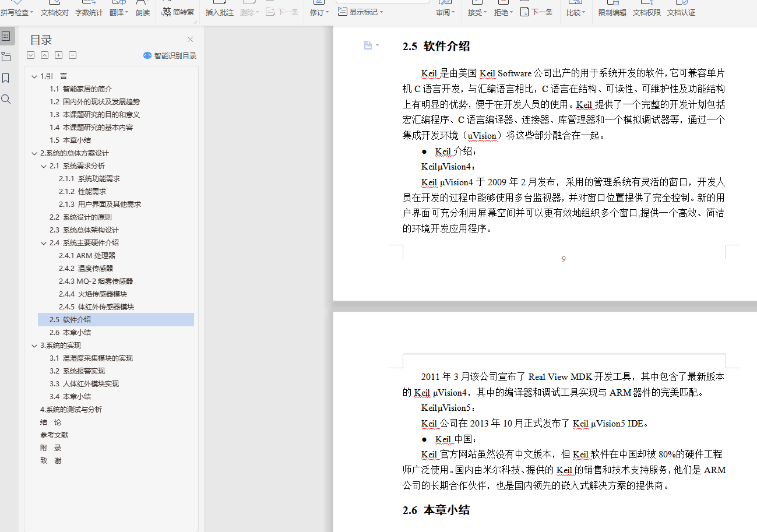
Task: Open the bookmark icon in left sidebar
Action: (x=6, y=78)
